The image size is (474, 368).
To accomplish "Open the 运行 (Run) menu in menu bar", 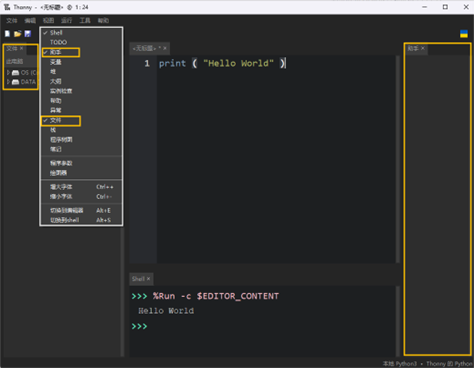I will pos(66,20).
